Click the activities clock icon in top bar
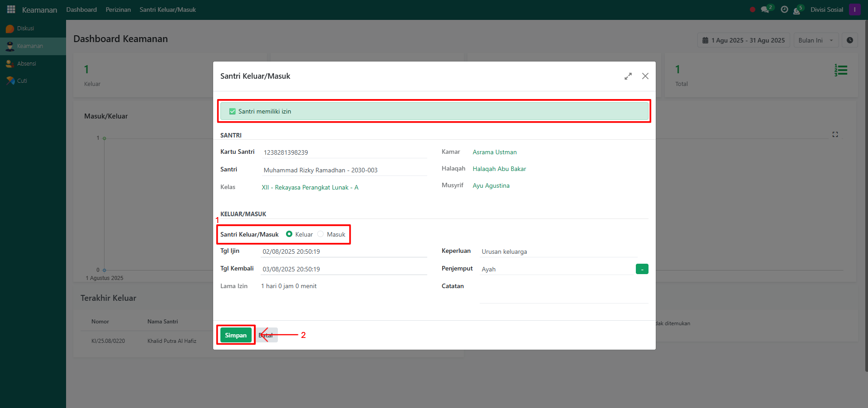The width and height of the screenshot is (868, 408). (784, 9)
